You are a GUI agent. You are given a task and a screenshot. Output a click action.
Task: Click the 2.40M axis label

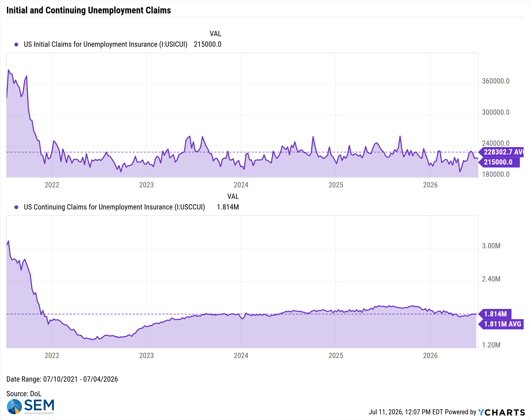pyautogui.click(x=491, y=279)
